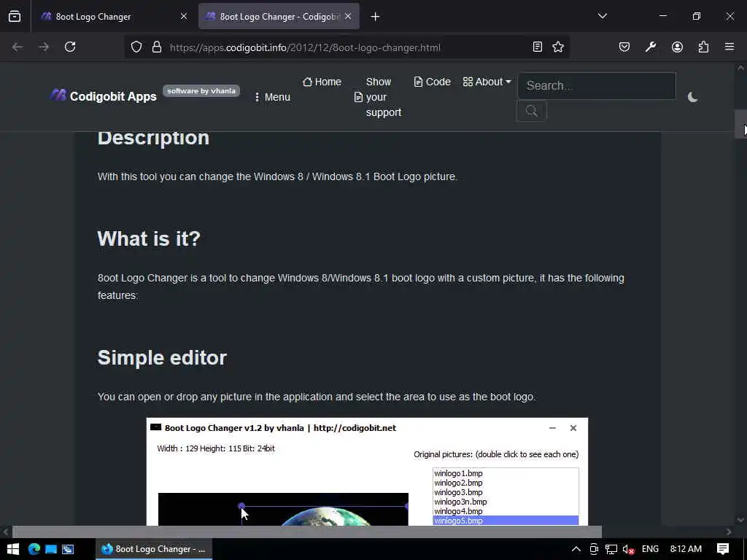
Task: Show hidden system tray icons
Action: tap(576, 549)
